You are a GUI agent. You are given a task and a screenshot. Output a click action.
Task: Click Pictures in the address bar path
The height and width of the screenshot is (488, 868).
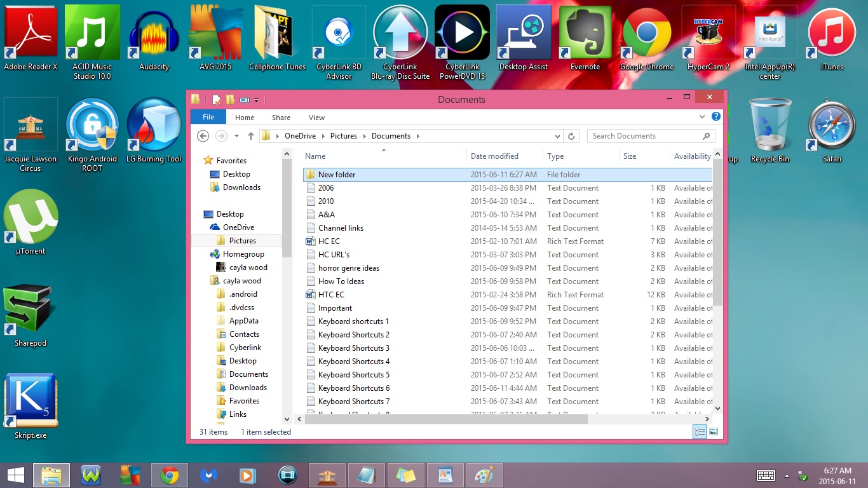(x=343, y=136)
